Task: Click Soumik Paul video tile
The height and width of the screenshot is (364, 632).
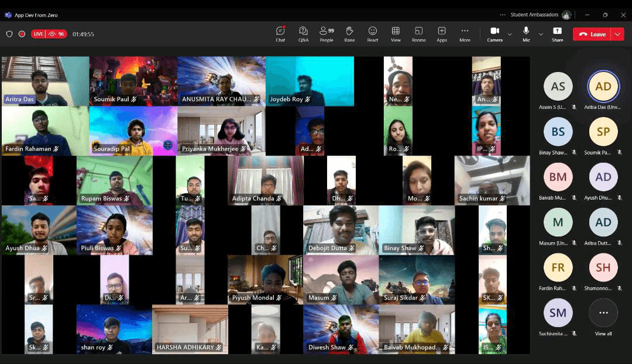Action: click(133, 81)
